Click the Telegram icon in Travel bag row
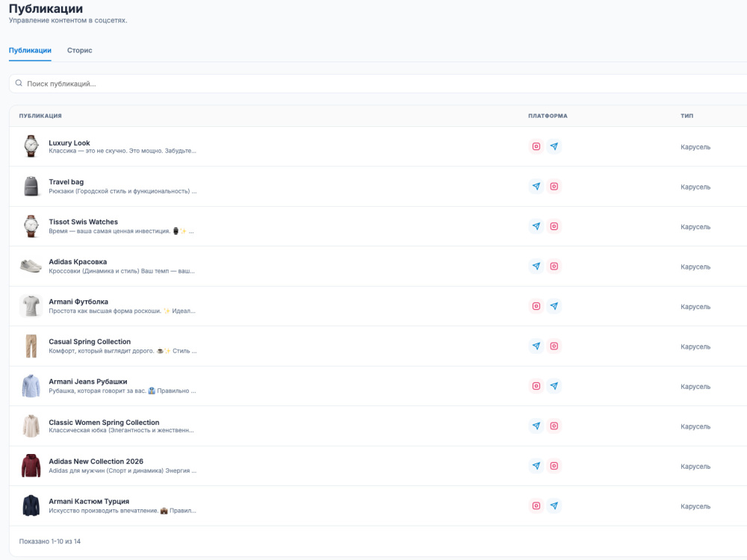This screenshot has width=747, height=560. pyautogui.click(x=536, y=186)
